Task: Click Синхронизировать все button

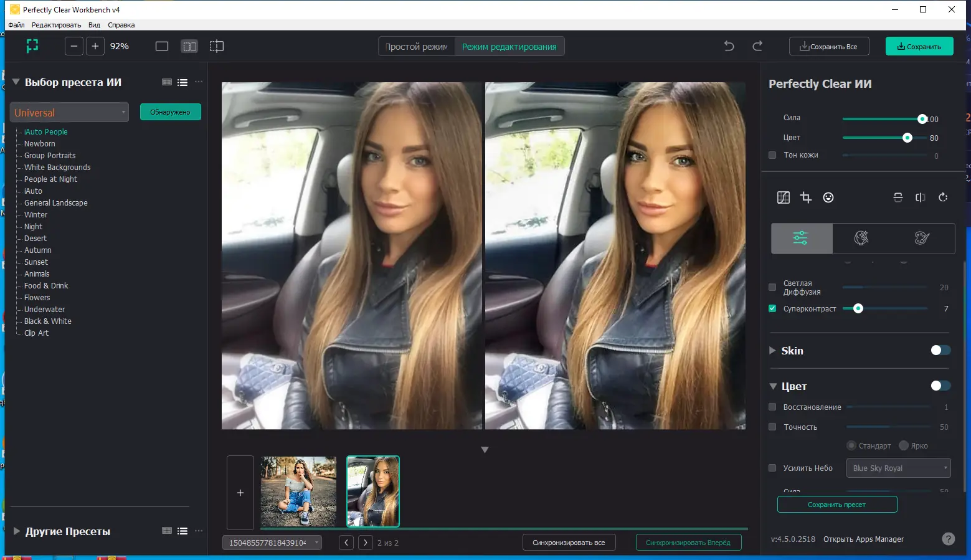Action: pyautogui.click(x=569, y=543)
